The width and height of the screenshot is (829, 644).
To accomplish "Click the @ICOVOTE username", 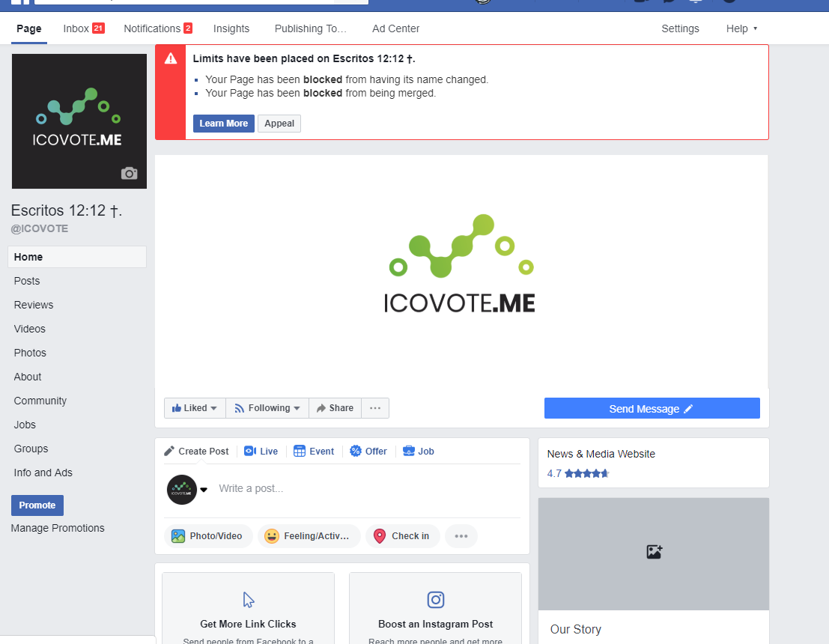I will 40,228.
